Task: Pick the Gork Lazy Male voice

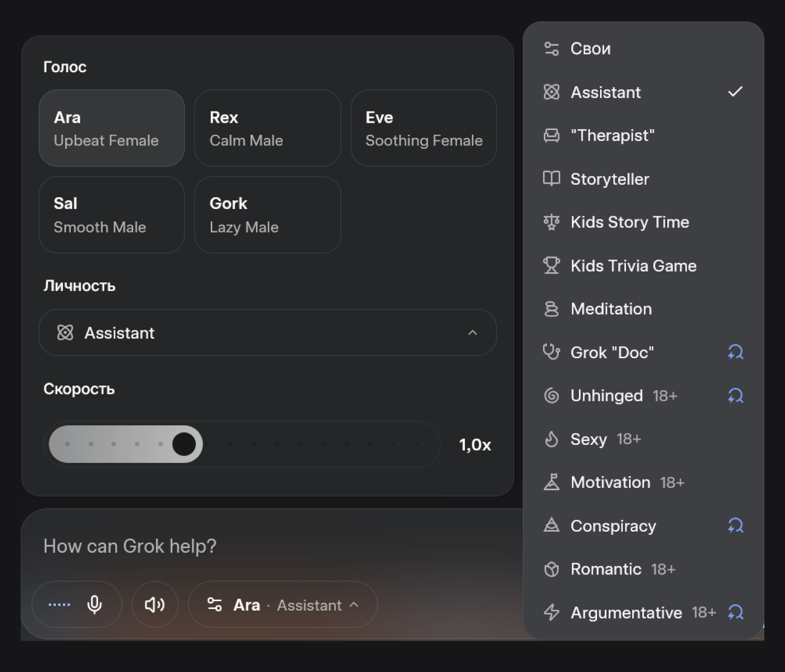Action: pyautogui.click(x=268, y=215)
